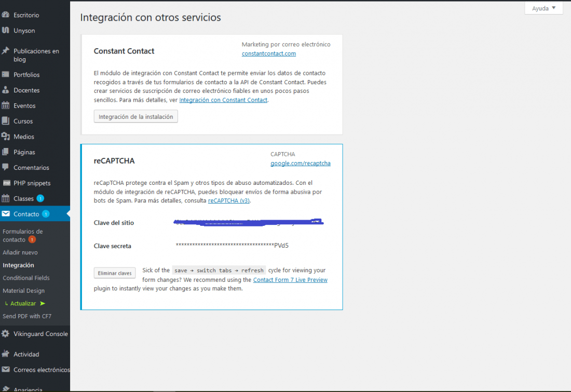
Task: Click the Contacto envelope icon
Action: click(6, 213)
